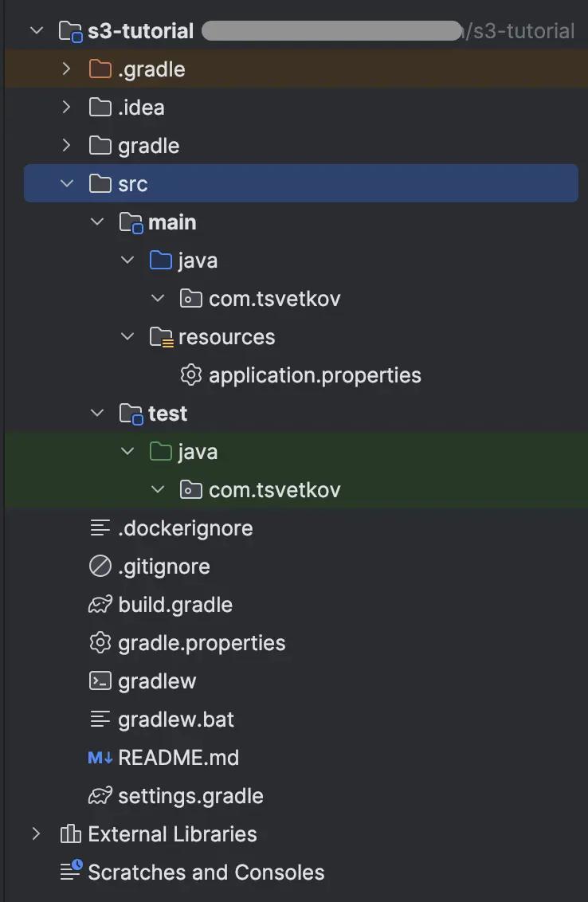588x902 pixels.
Task: Expand the .idea folder chevron
Action: [x=67, y=107]
